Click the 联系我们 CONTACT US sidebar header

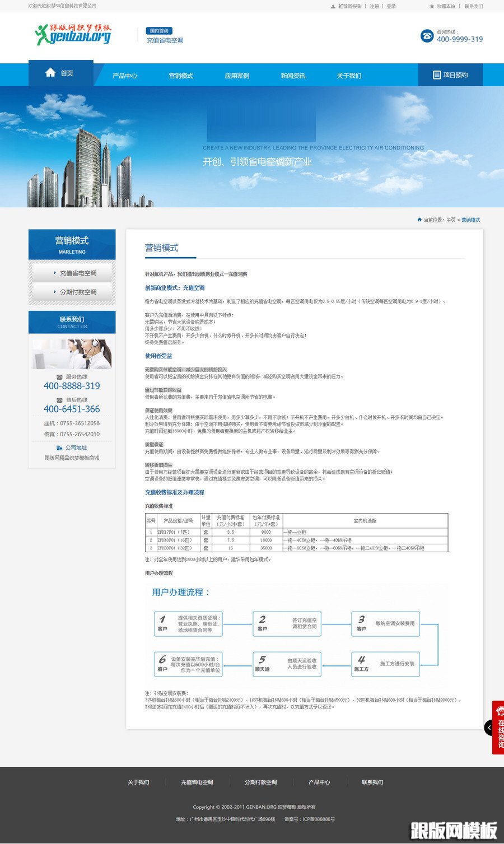coord(72,322)
